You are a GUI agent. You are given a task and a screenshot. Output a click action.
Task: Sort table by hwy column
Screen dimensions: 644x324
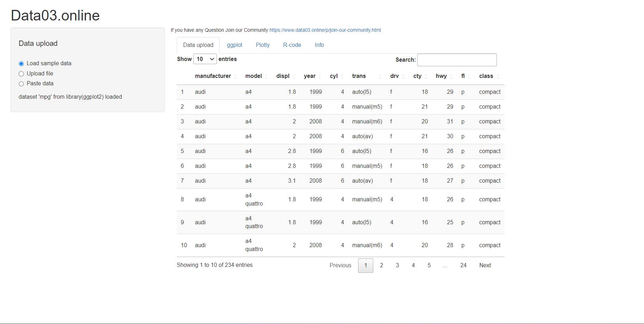[444, 76]
